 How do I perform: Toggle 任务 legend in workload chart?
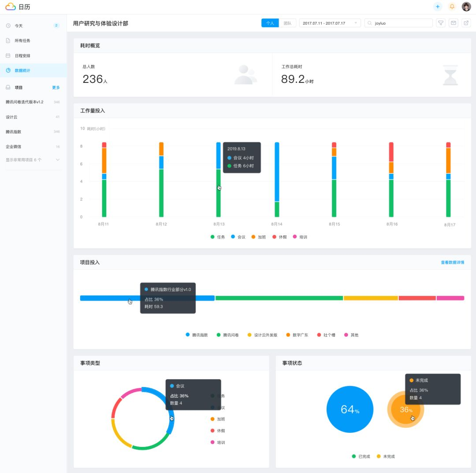(x=218, y=237)
